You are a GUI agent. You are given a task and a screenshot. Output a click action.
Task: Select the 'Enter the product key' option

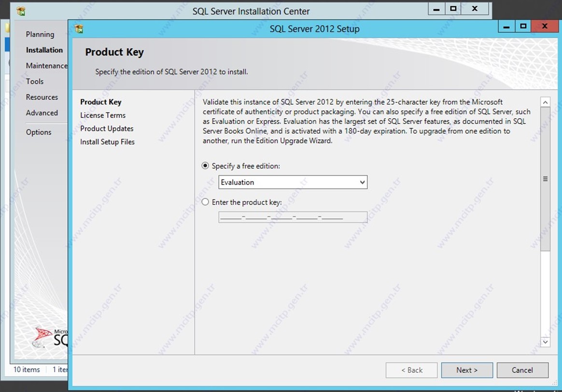(205, 202)
